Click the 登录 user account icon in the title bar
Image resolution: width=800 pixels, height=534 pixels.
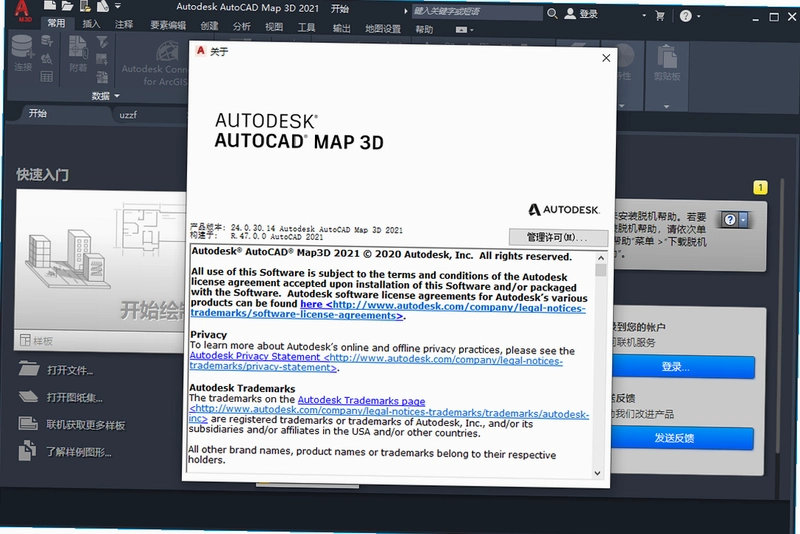pos(570,14)
